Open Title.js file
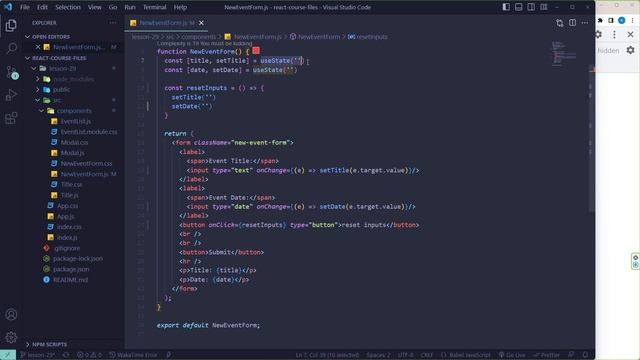640x360 pixels. pyautogui.click(x=69, y=195)
